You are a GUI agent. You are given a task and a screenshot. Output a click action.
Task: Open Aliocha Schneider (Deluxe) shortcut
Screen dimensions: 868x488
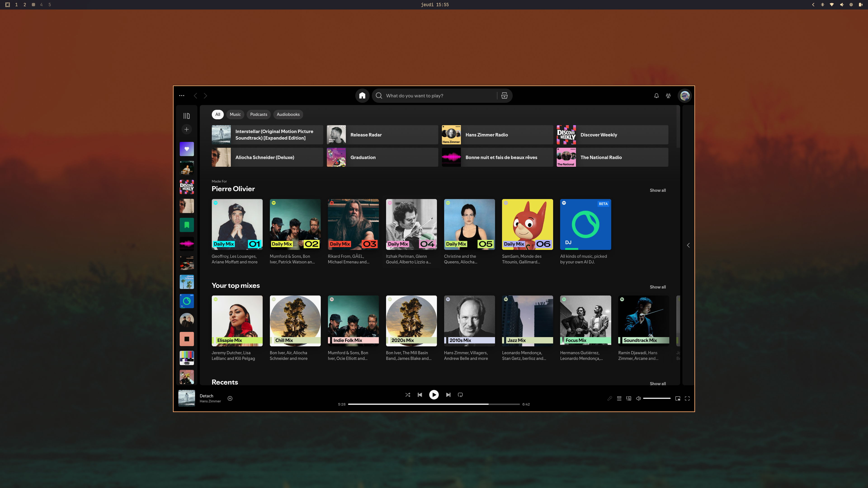pos(267,157)
